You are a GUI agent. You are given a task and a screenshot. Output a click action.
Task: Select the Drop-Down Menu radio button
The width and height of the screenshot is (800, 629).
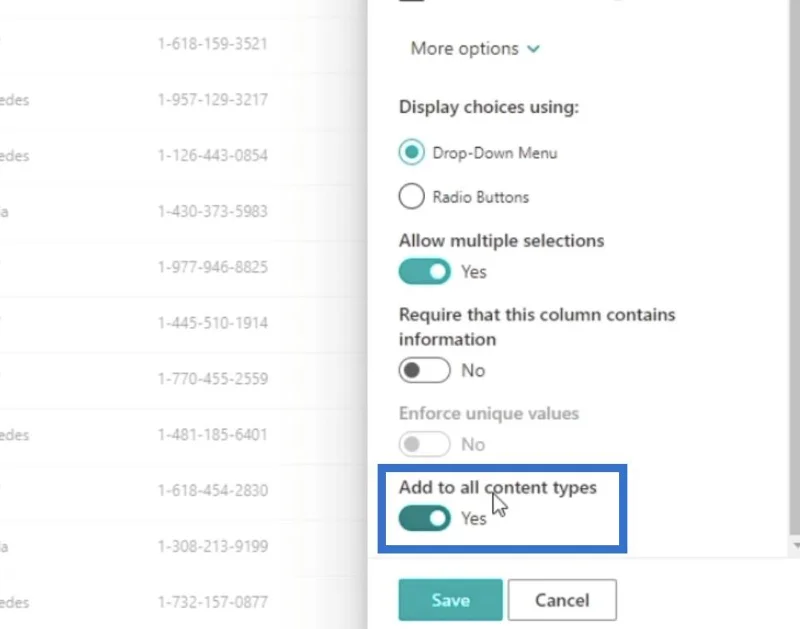412,152
